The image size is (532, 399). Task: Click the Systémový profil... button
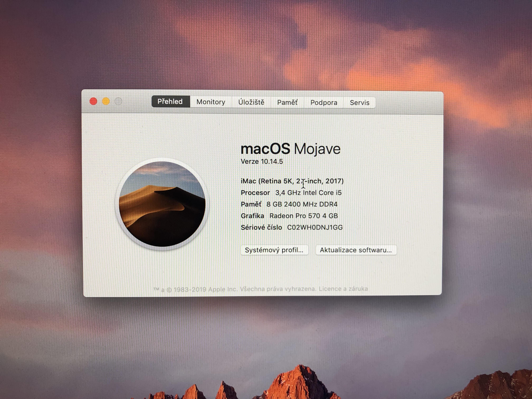[274, 250]
